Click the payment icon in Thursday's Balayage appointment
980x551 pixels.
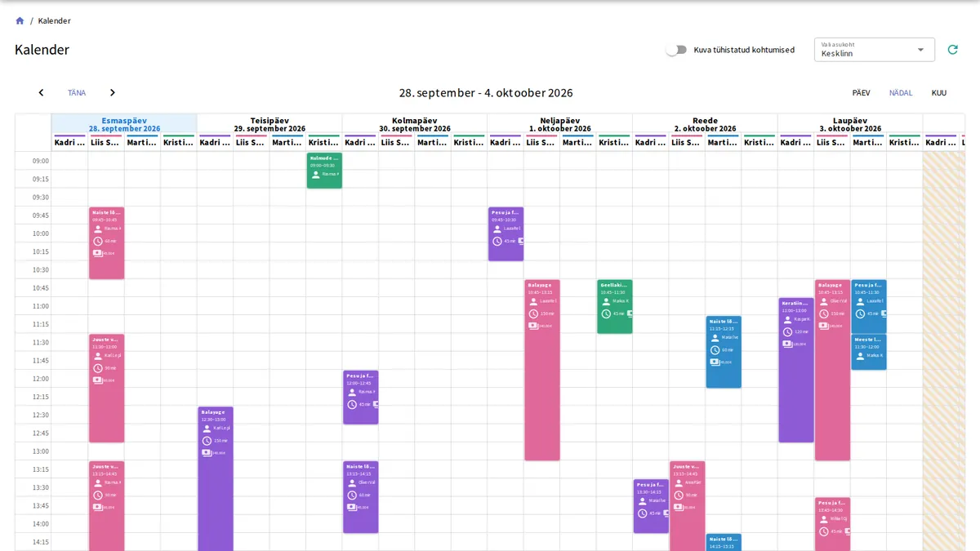coord(533,326)
